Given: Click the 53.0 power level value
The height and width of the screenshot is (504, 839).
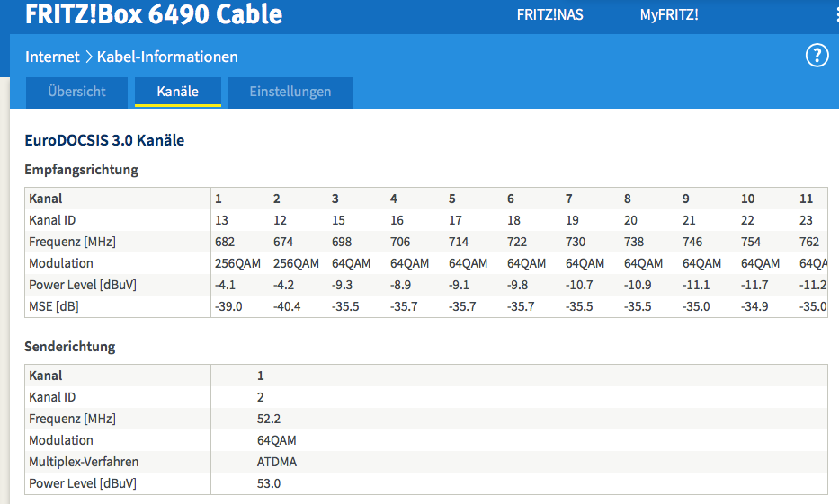Looking at the screenshot, I should [269, 483].
